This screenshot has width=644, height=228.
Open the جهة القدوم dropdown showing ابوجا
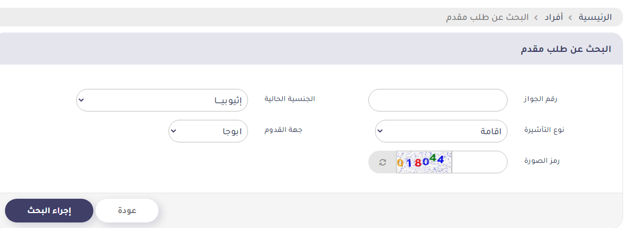point(208,131)
